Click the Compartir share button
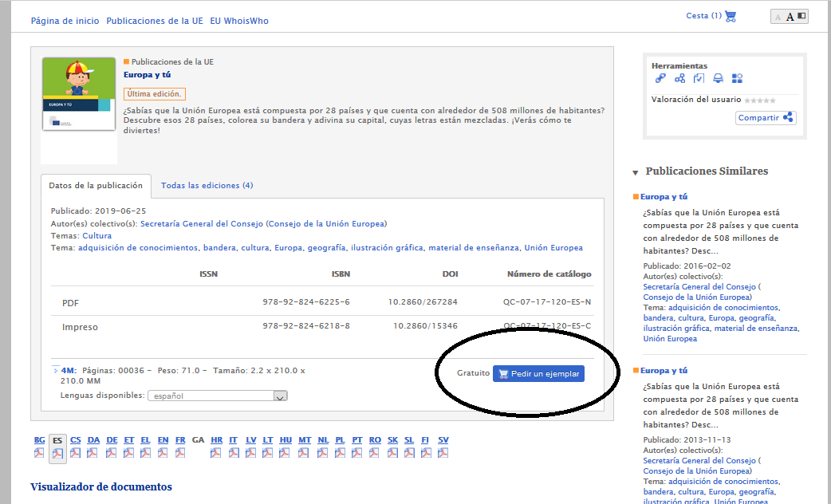The width and height of the screenshot is (831, 504). [x=766, y=118]
